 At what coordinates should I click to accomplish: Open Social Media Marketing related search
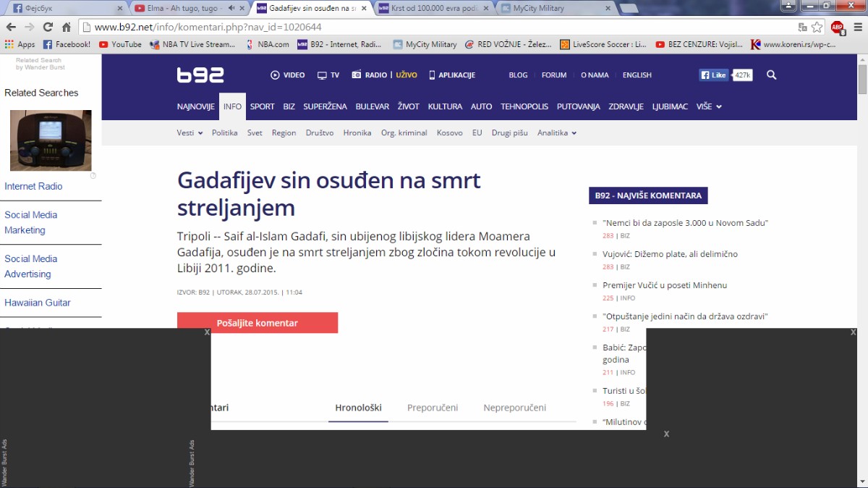(x=31, y=222)
